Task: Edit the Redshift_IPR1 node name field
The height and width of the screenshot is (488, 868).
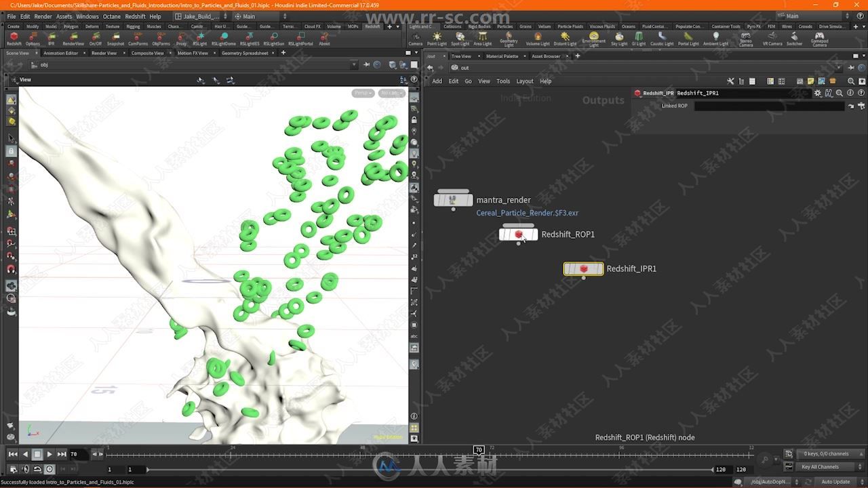Action: (743, 93)
